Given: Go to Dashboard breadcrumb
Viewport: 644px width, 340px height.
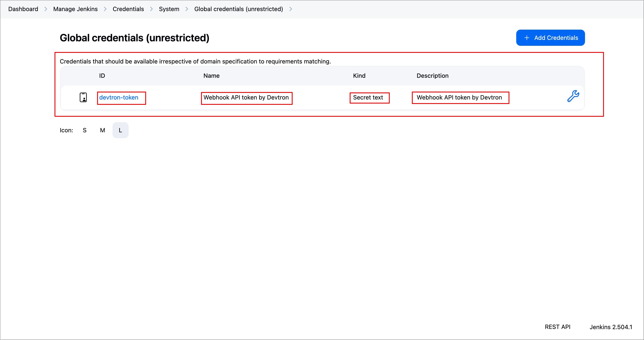Looking at the screenshot, I should tap(23, 9).
